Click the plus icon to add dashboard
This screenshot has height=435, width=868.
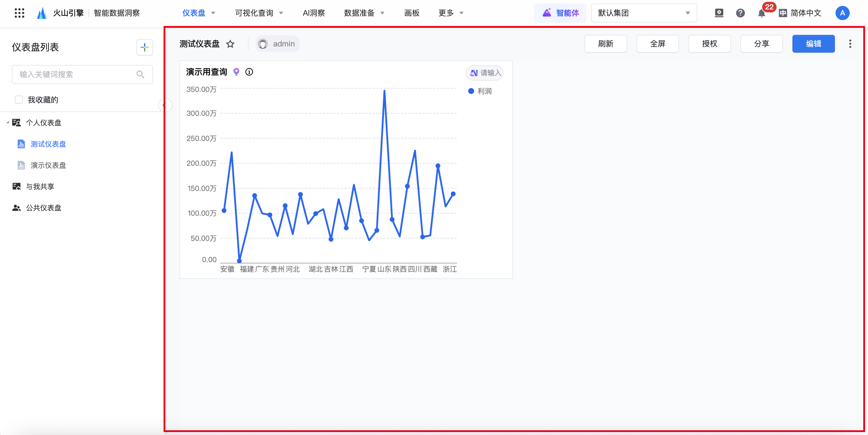click(145, 47)
